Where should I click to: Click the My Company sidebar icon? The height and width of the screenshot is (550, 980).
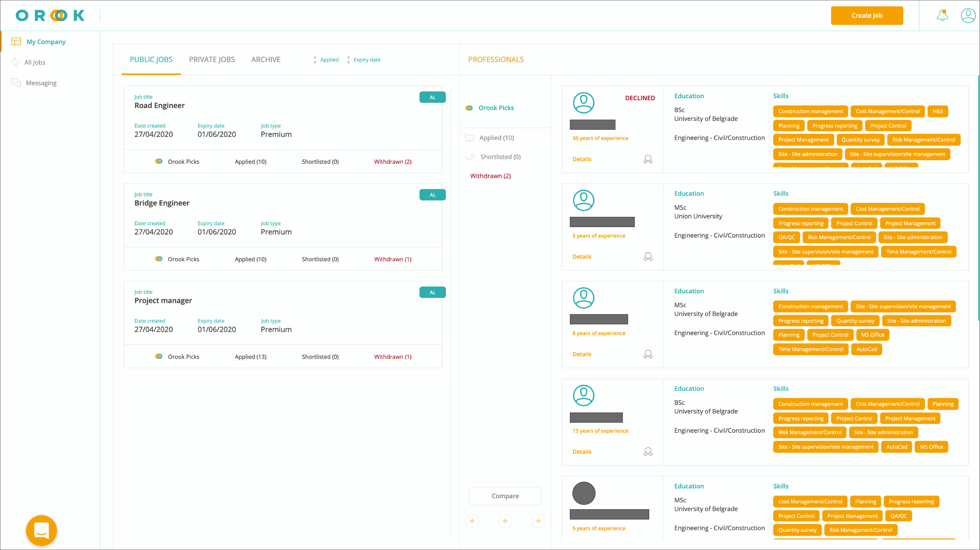click(16, 41)
